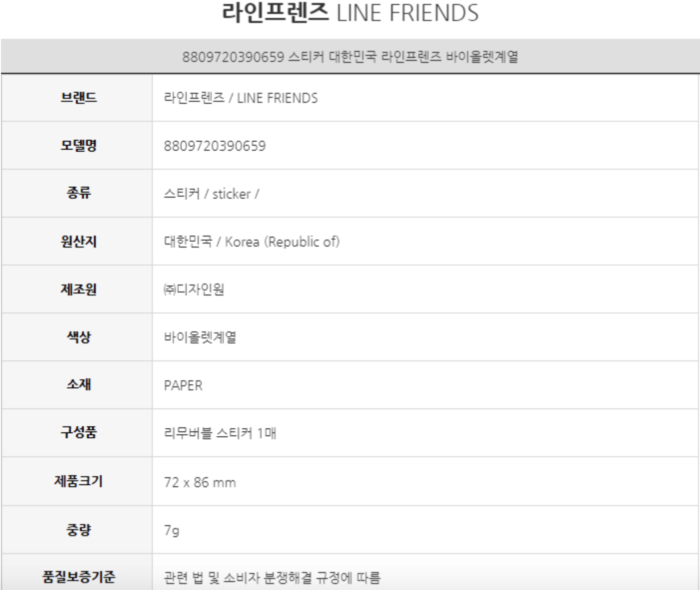The height and width of the screenshot is (590, 700).
Task: Click the 스티커 / sticker value
Action: 211,194
